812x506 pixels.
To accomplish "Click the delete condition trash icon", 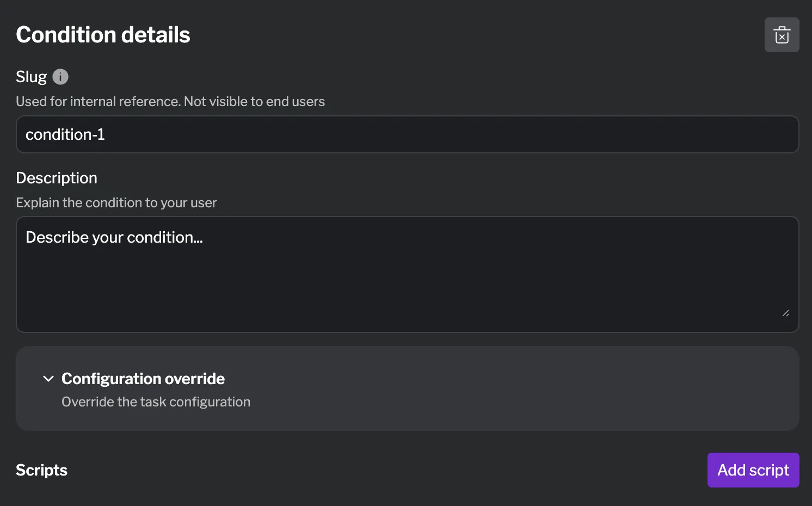I will pyautogui.click(x=782, y=35).
